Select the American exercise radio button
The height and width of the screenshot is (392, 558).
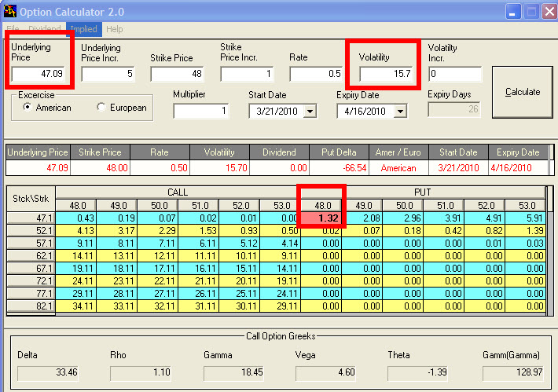[x=28, y=108]
